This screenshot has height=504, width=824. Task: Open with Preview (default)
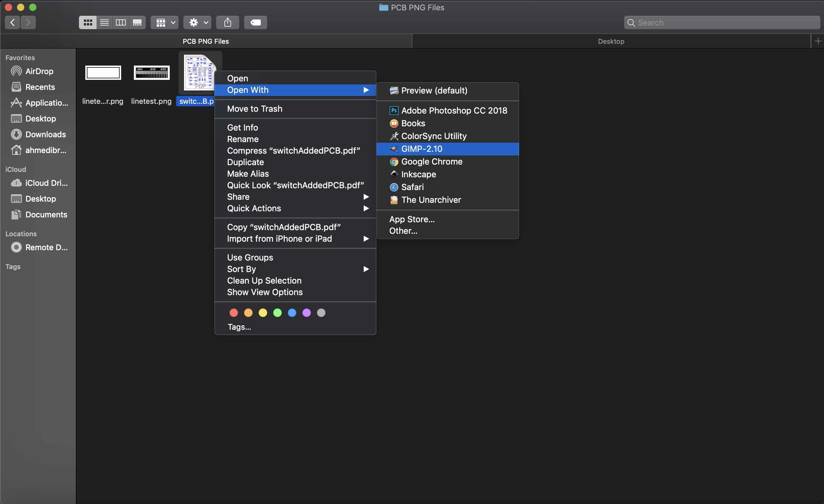coord(448,90)
